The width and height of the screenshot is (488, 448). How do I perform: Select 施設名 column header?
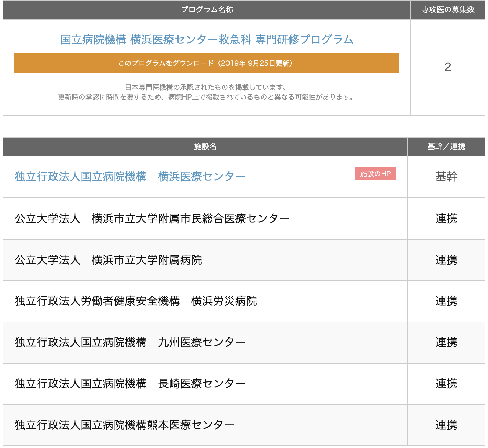(x=205, y=146)
